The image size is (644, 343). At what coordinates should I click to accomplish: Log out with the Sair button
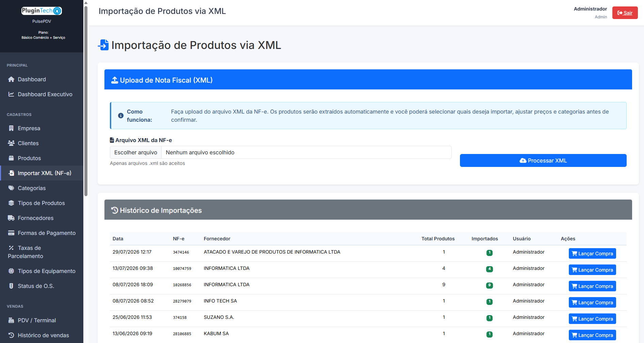pos(625,13)
